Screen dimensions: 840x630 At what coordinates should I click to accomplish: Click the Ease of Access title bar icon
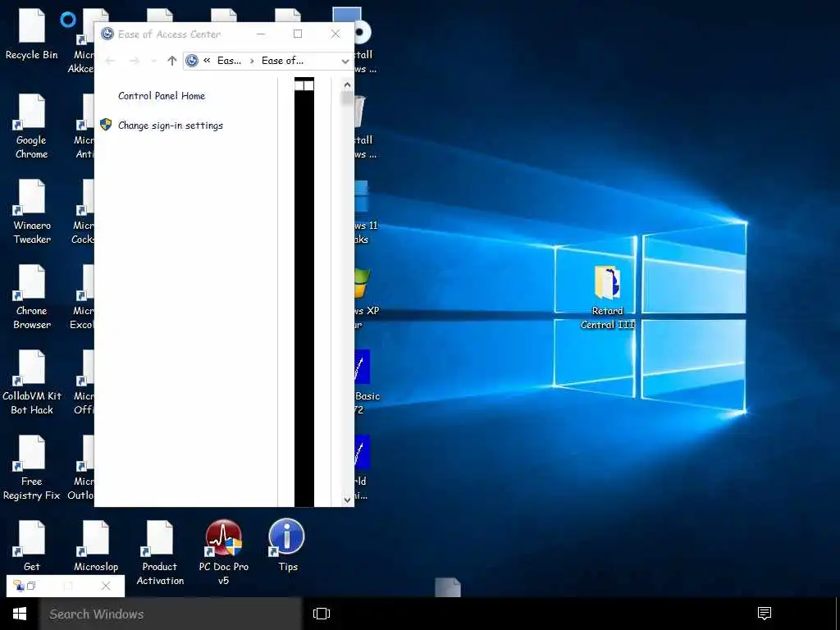(x=107, y=34)
